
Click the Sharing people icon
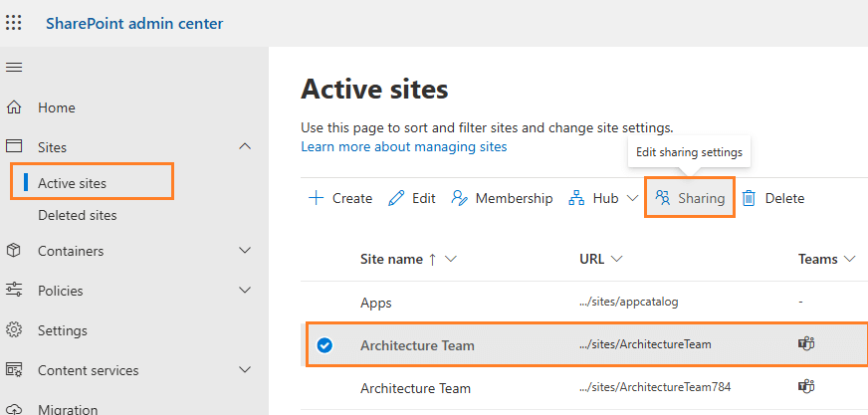663,197
